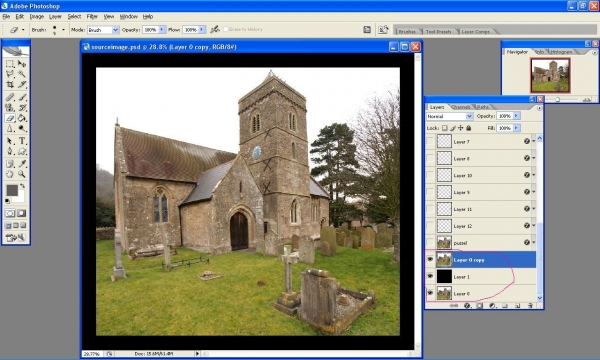Select the Notes tool
The width and height of the screenshot is (600, 360).
pyautogui.click(x=10, y=164)
